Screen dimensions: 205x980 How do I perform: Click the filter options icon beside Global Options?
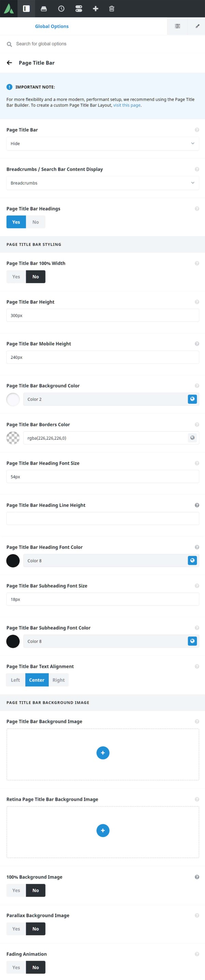coord(177,26)
